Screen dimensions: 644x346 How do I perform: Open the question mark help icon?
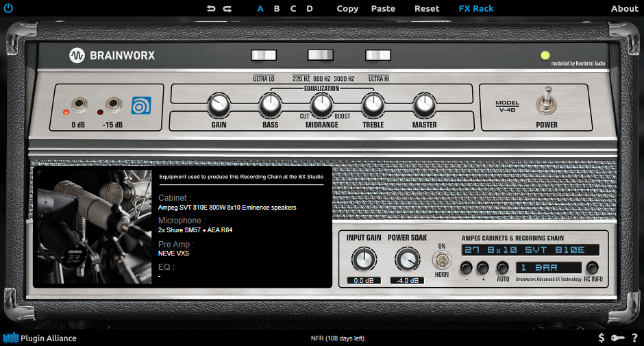[x=634, y=338]
